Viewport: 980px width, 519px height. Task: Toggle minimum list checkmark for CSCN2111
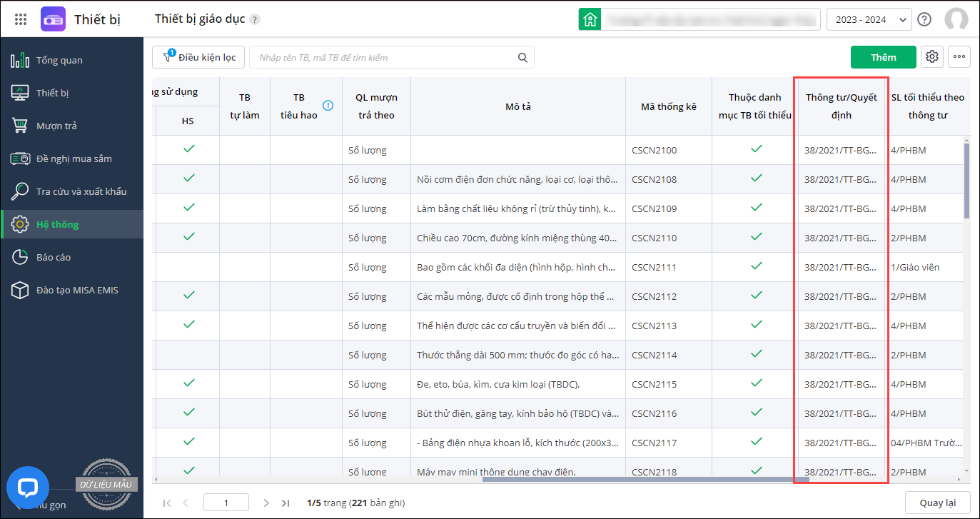tap(756, 266)
